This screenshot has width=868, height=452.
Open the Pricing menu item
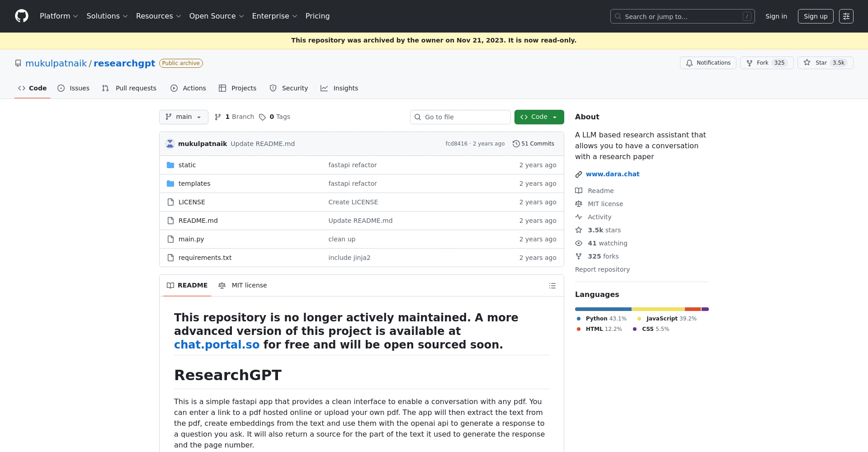pos(317,16)
